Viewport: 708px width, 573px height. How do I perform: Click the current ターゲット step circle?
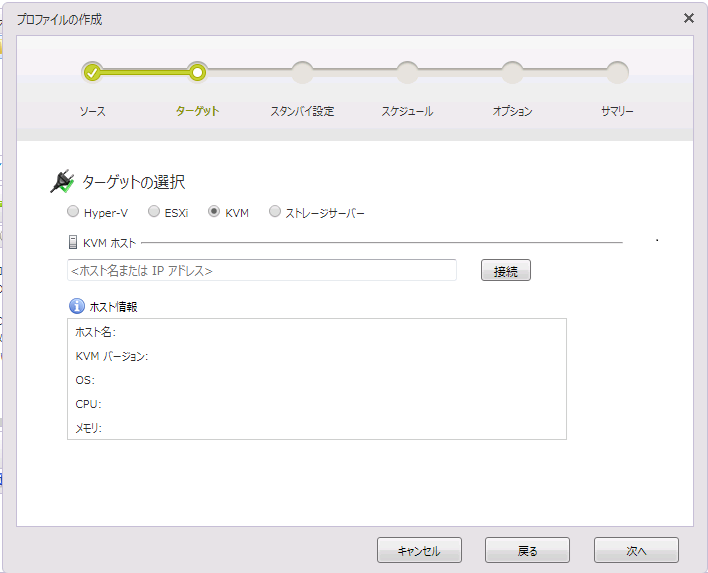(197, 73)
